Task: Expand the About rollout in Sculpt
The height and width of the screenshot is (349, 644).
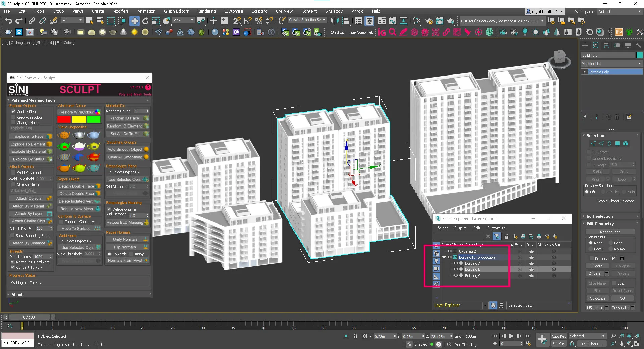Action: click(17, 295)
